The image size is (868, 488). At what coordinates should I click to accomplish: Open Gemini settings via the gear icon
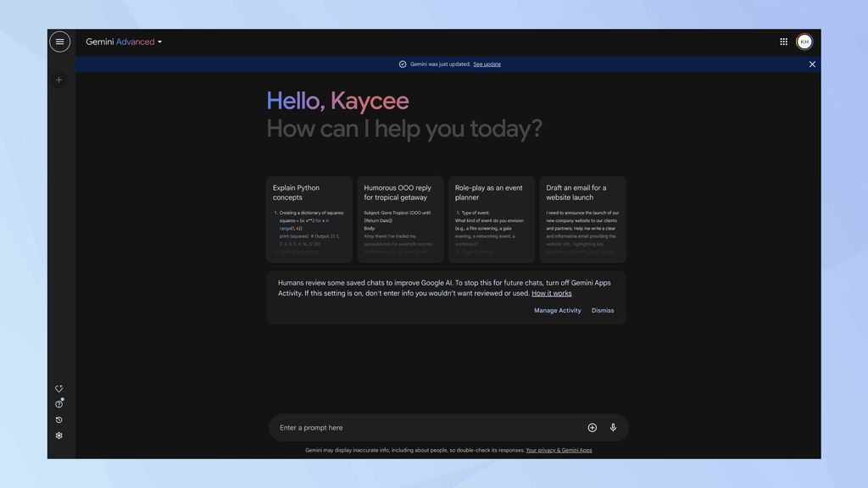point(58,435)
